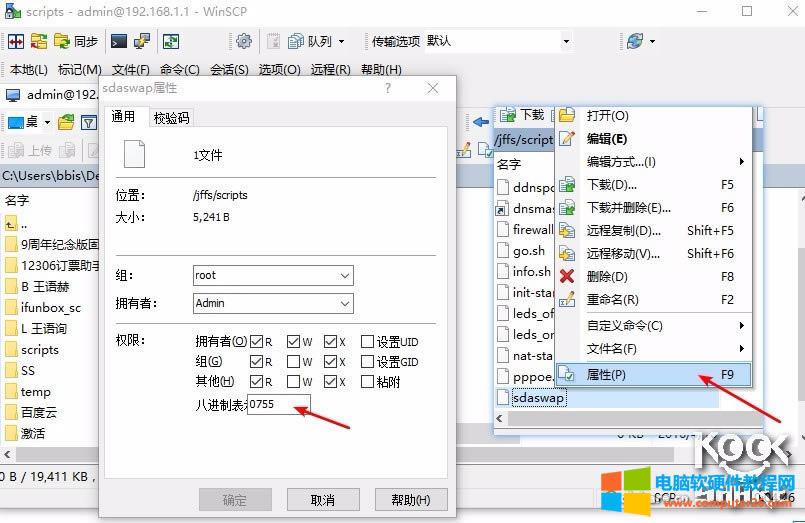
Task: Click the red delete X icon
Action: 567,276
